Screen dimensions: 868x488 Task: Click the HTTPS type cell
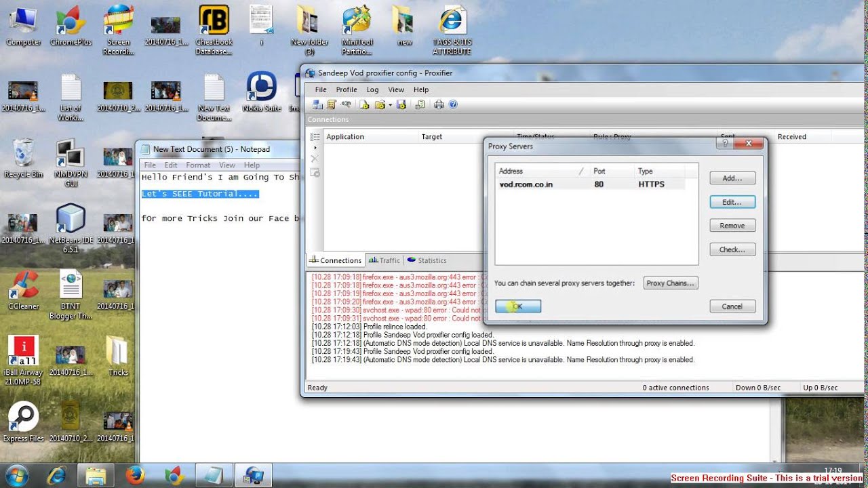[652, 184]
